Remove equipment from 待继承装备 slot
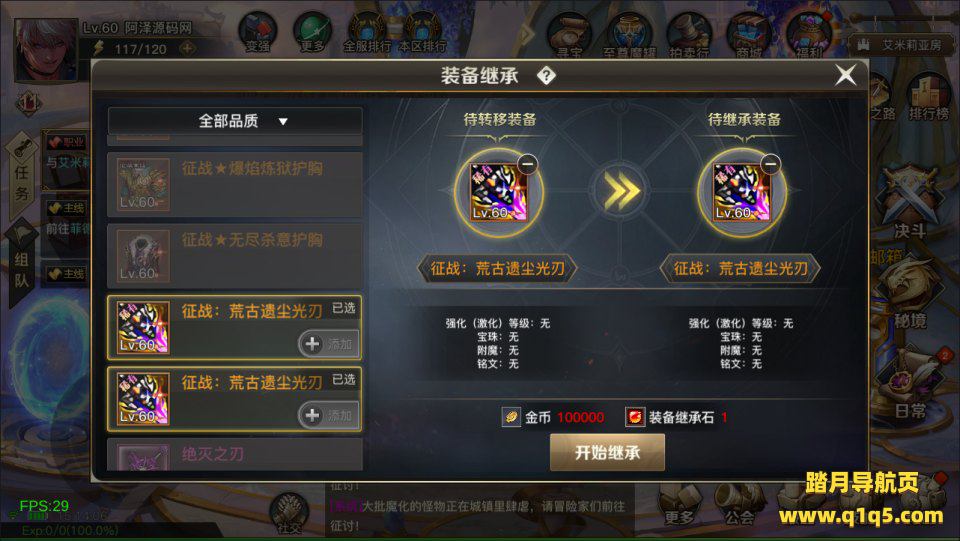The width and height of the screenshot is (960, 541). tap(770, 164)
